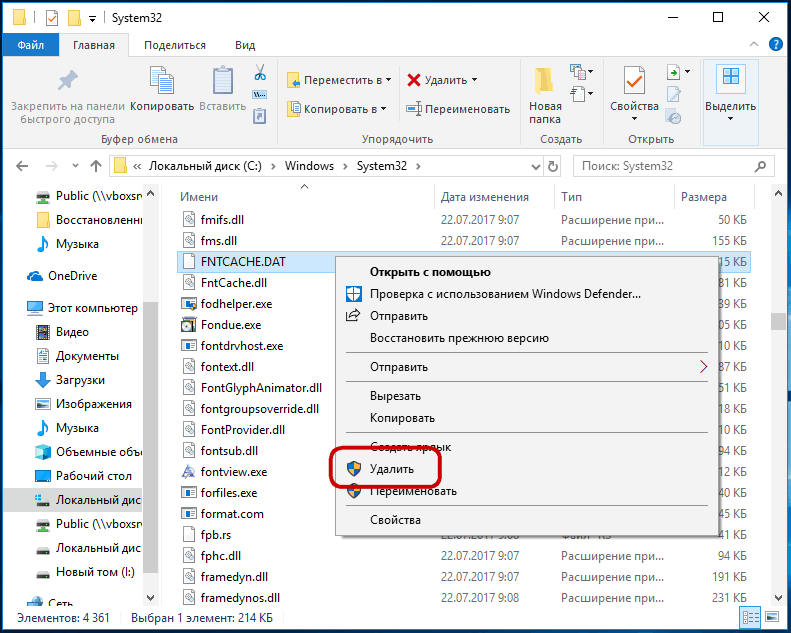This screenshot has width=791, height=633.
Task: Click the Новая папка folder icon
Action: pyautogui.click(x=544, y=81)
